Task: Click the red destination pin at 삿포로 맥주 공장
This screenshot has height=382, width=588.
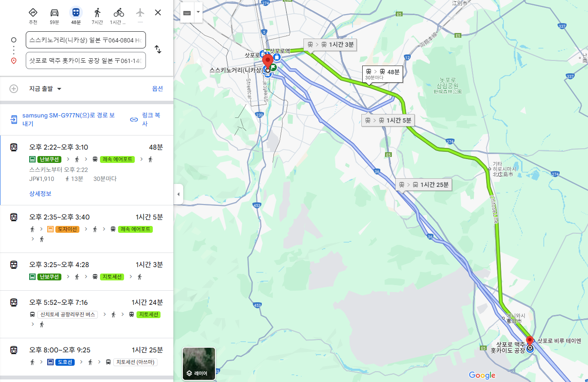Action: (530, 342)
